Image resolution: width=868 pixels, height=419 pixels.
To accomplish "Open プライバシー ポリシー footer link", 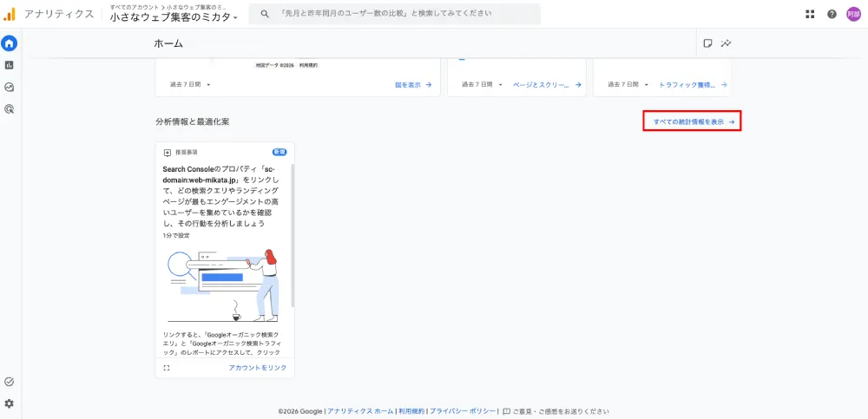I will click(x=463, y=411).
